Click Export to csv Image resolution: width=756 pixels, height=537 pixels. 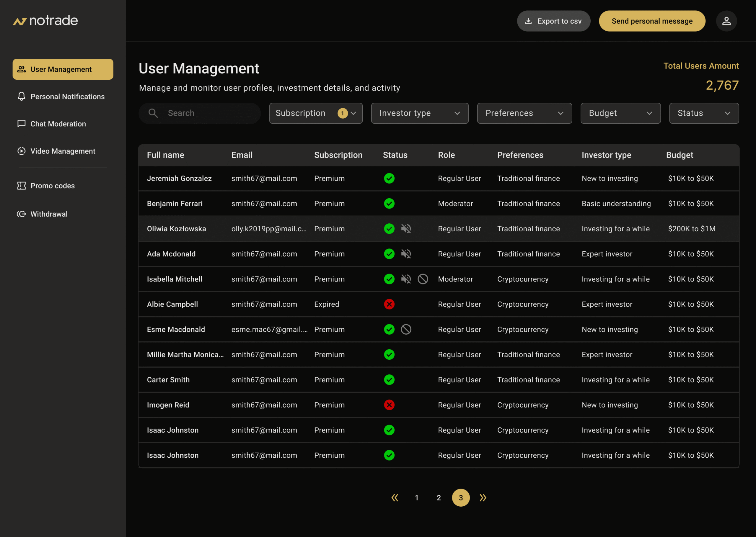553,21
